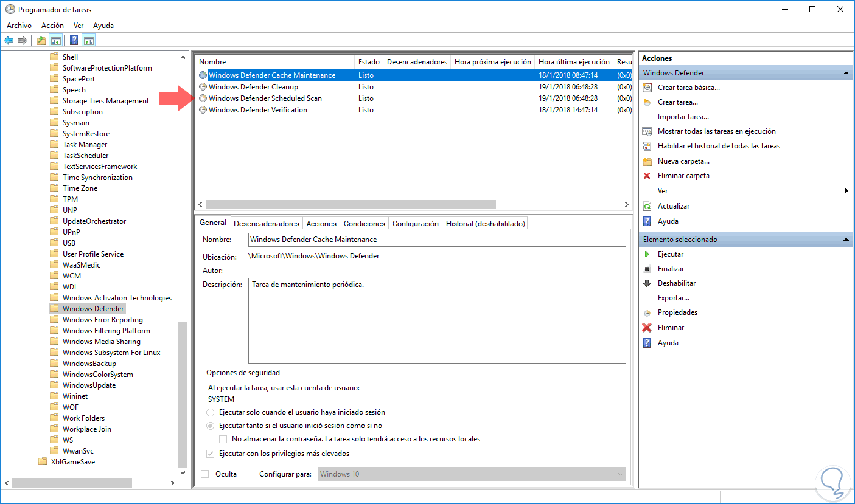Select 'Ejecutar tanto si el usuario inició sesión como si no'
The height and width of the screenshot is (504, 855).
211,426
